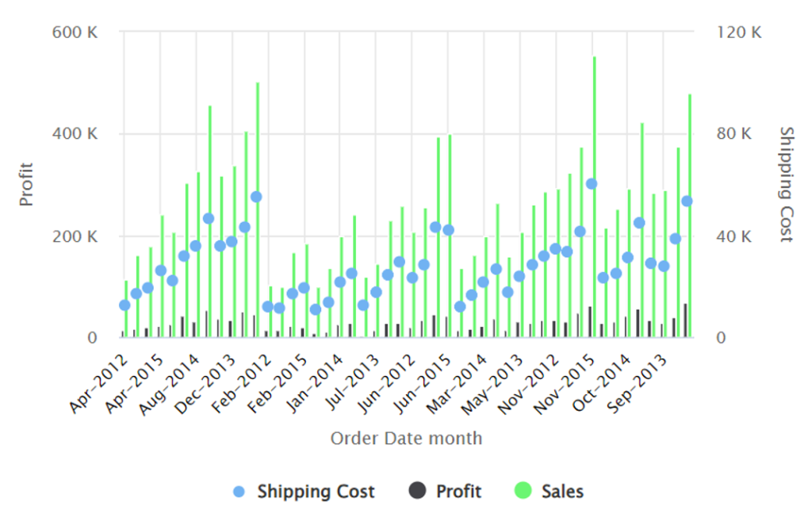Click the blue Shipping Cost legend marker

(239, 492)
